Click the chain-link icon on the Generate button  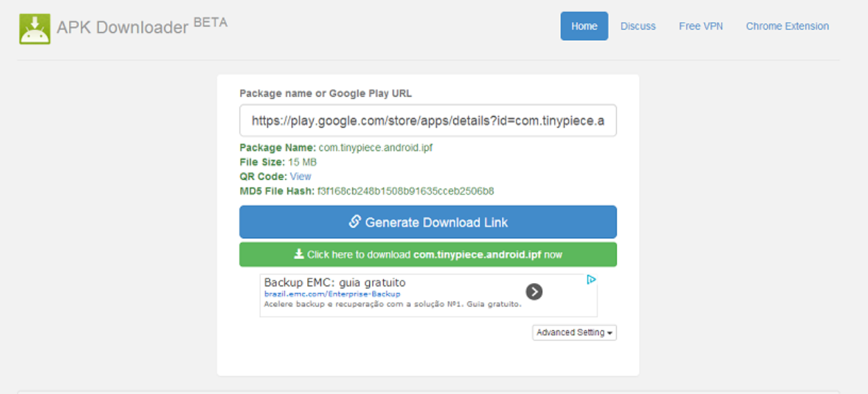click(x=355, y=222)
